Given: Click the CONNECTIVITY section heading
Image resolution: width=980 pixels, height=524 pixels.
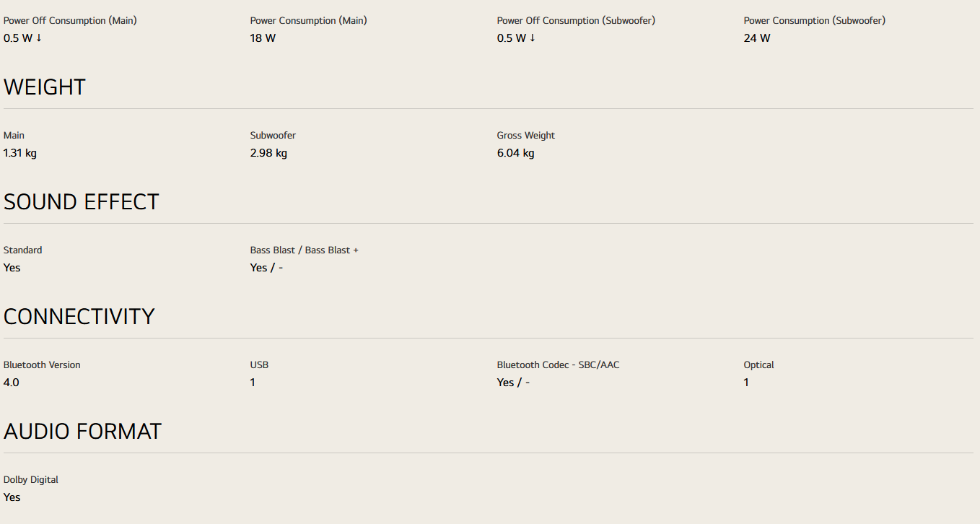Looking at the screenshot, I should (79, 317).
